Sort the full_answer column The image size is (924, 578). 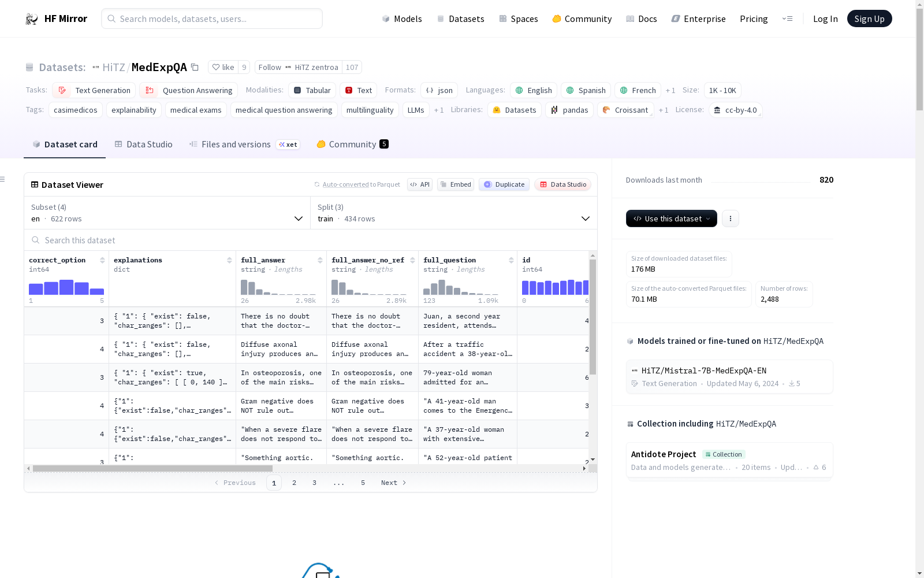(x=320, y=260)
